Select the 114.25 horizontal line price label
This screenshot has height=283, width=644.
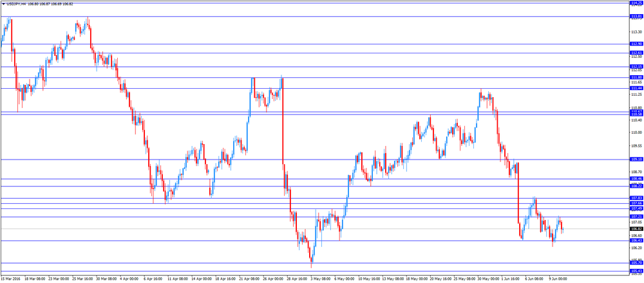pos(636,3)
